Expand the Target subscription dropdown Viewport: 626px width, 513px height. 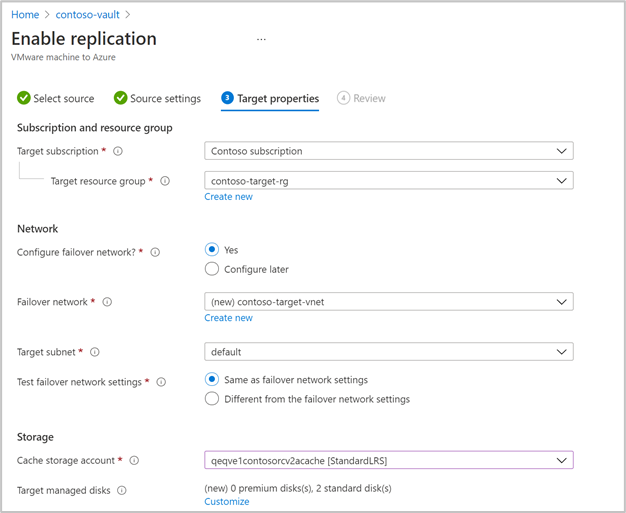coord(389,152)
